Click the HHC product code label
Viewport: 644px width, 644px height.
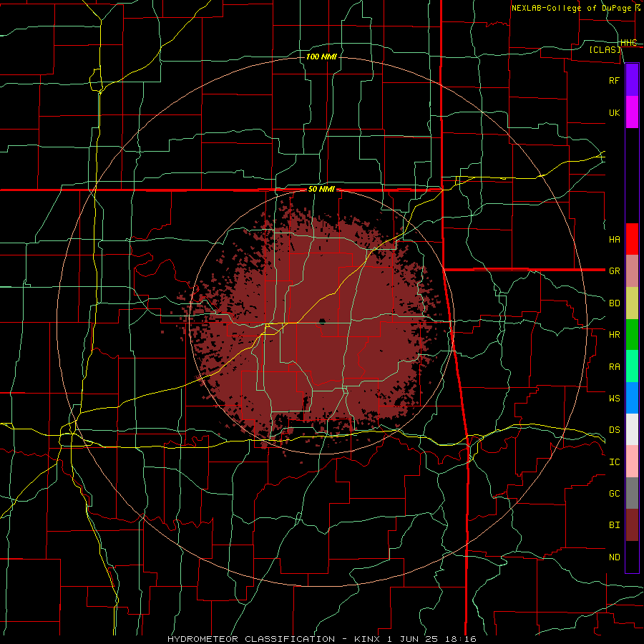(629, 43)
